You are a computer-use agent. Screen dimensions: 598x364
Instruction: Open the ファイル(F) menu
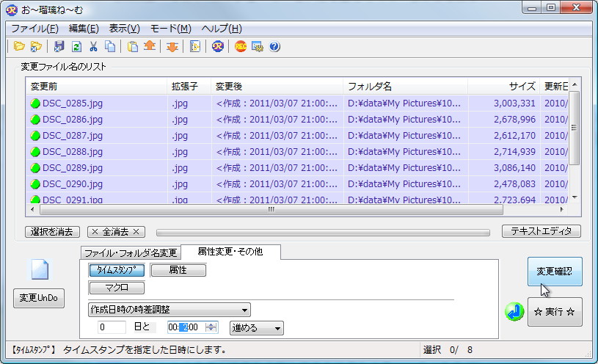[34, 29]
